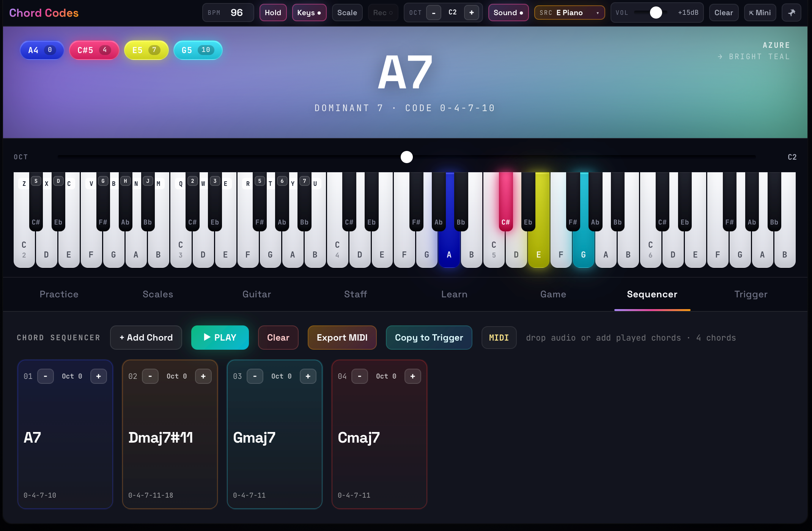Switch to the Practice tab
This screenshot has width=812, height=531.
(59, 294)
